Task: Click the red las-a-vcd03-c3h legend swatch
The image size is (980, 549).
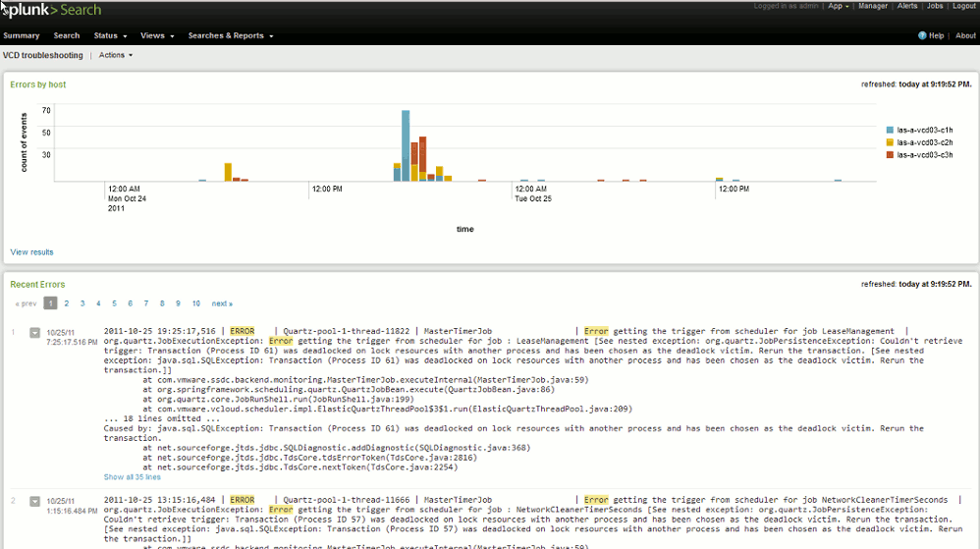Action: point(890,155)
